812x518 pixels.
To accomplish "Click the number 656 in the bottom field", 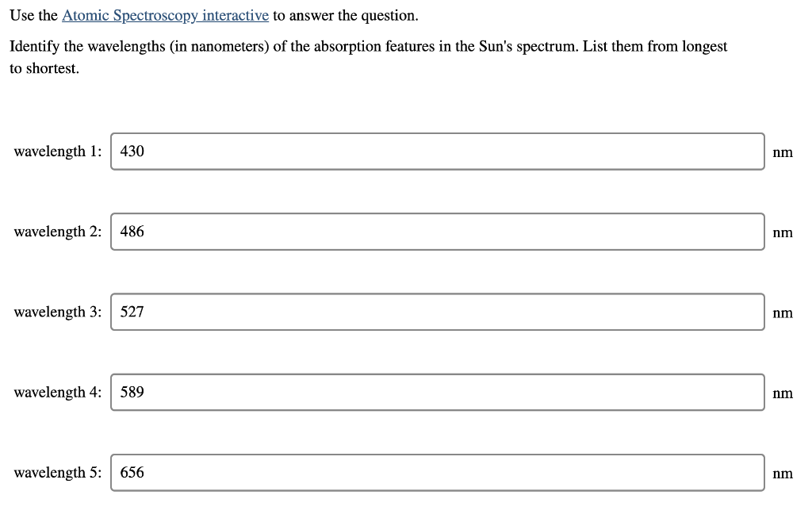I will click(132, 472).
